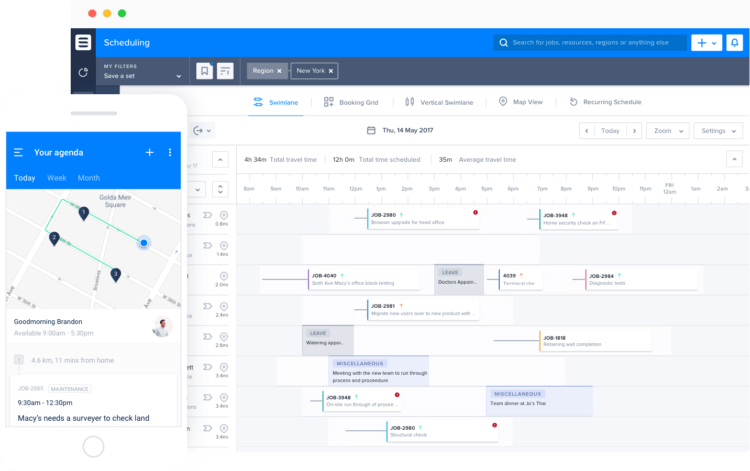
Task: Switch to the Booking Grid view tab
Action: [x=351, y=102]
